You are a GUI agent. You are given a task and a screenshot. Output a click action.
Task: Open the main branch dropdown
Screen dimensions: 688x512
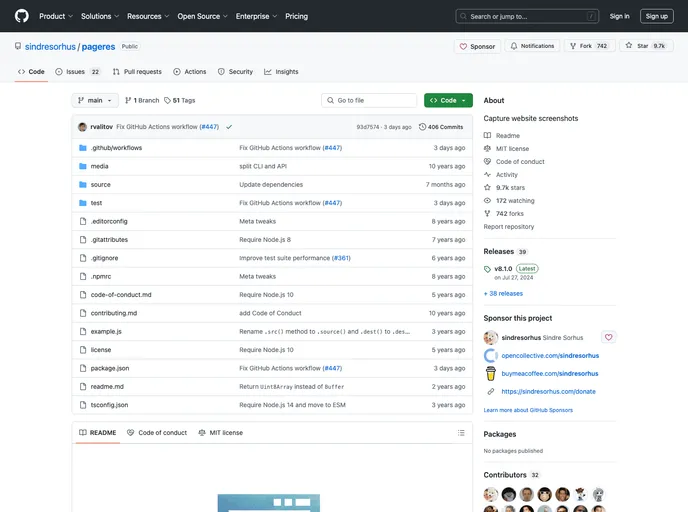[95, 100]
